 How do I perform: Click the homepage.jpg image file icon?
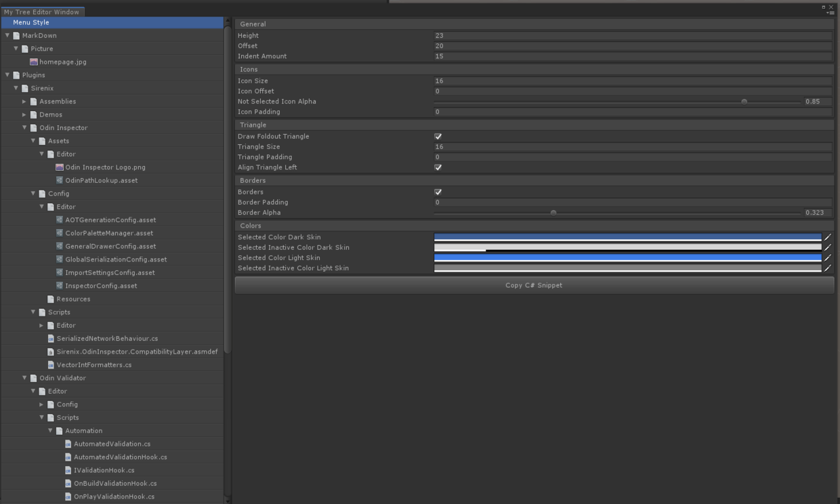[x=34, y=62]
